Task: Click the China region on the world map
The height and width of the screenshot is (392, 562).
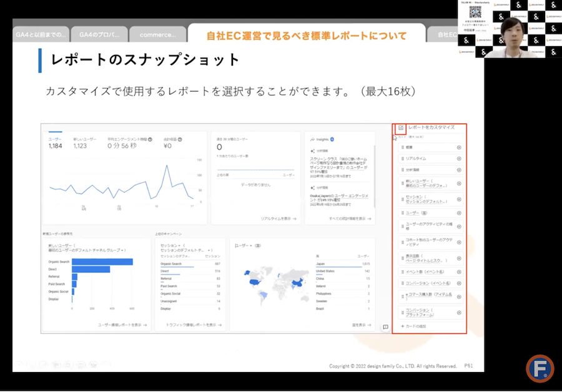Action: 298,283
